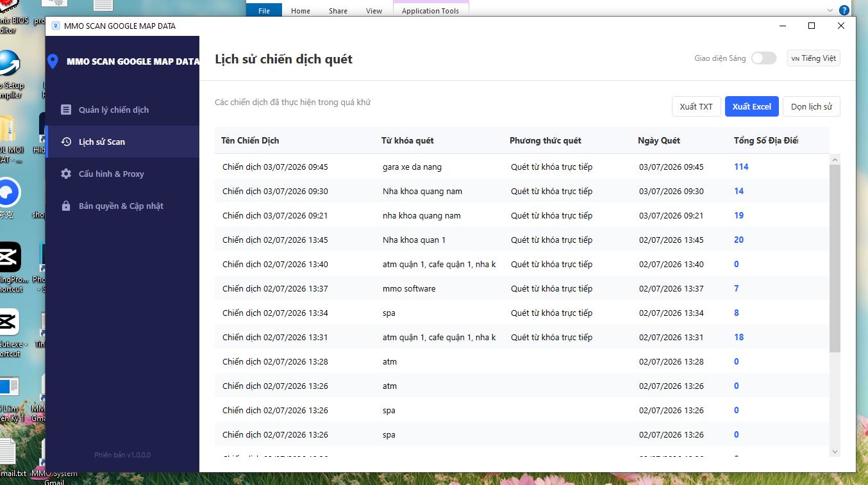Expand the File Explorer ribbon chevron
Viewport: 868px width, 485px height.
pos(830,10)
